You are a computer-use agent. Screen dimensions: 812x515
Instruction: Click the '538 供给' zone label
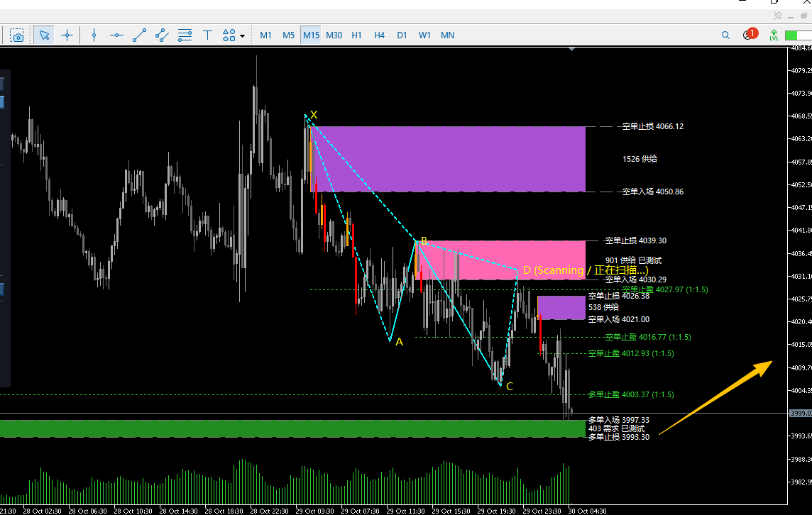603,307
